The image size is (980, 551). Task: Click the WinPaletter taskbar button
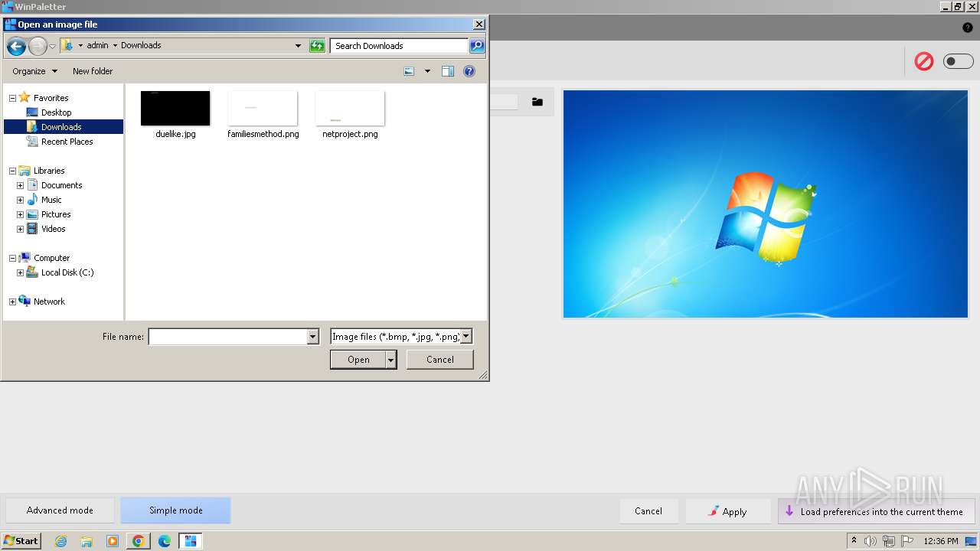(190, 541)
